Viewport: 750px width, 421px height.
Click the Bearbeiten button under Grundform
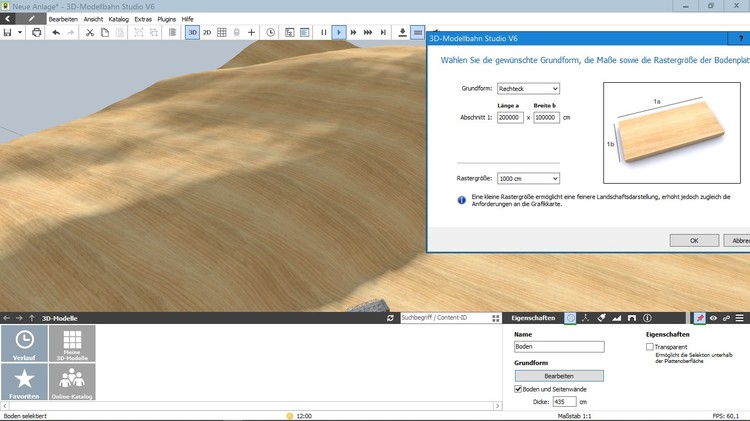tap(559, 376)
